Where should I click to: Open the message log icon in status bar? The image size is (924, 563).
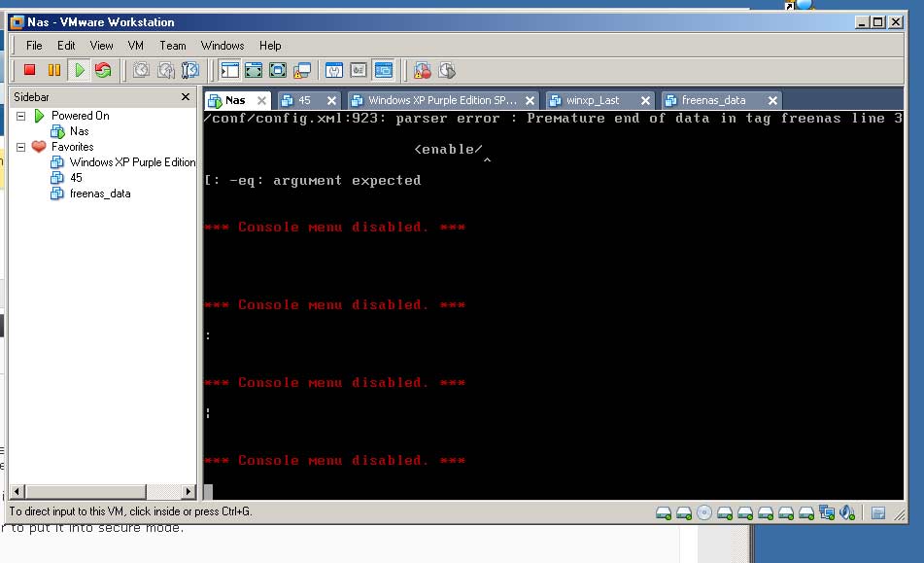click(878, 513)
